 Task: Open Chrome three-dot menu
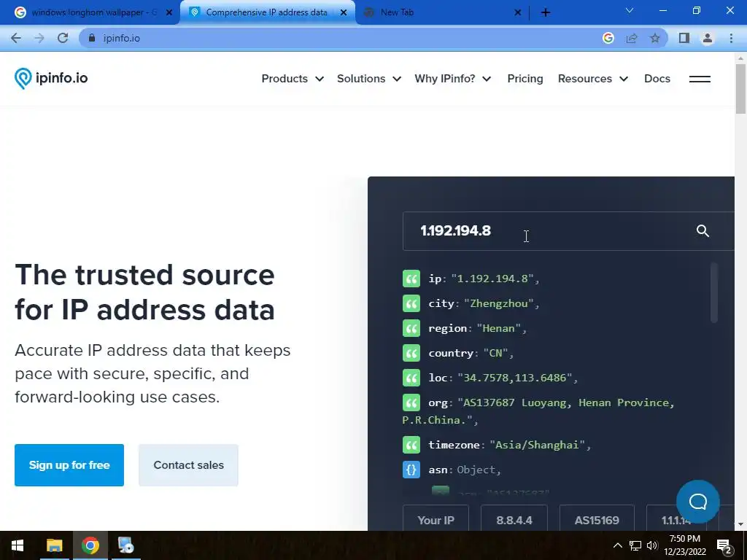[731, 38]
